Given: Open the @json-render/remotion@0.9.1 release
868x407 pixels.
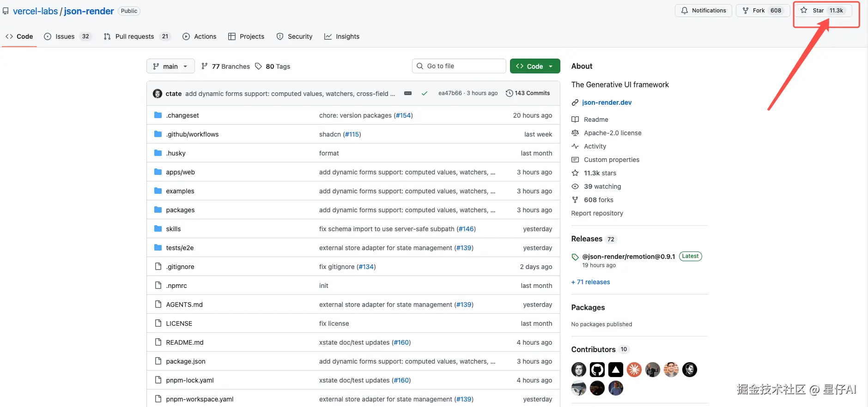Looking at the screenshot, I should (x=628, y=257).
